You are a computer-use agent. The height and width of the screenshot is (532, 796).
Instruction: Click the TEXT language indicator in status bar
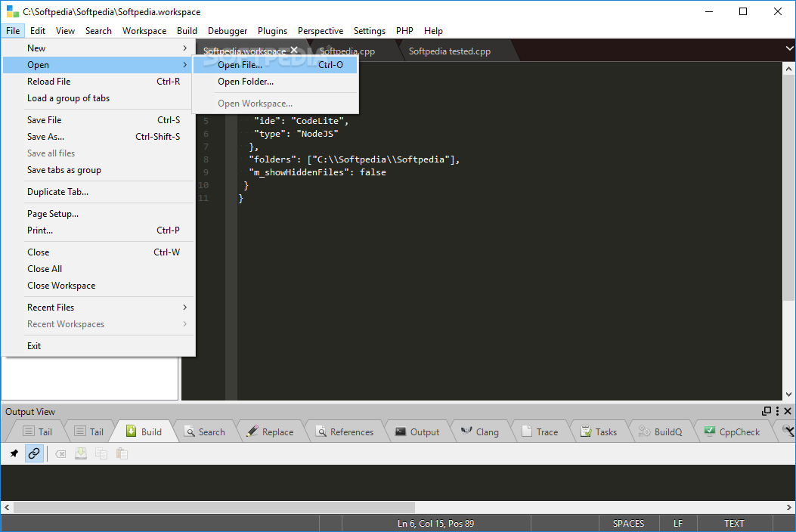point(734,524)
